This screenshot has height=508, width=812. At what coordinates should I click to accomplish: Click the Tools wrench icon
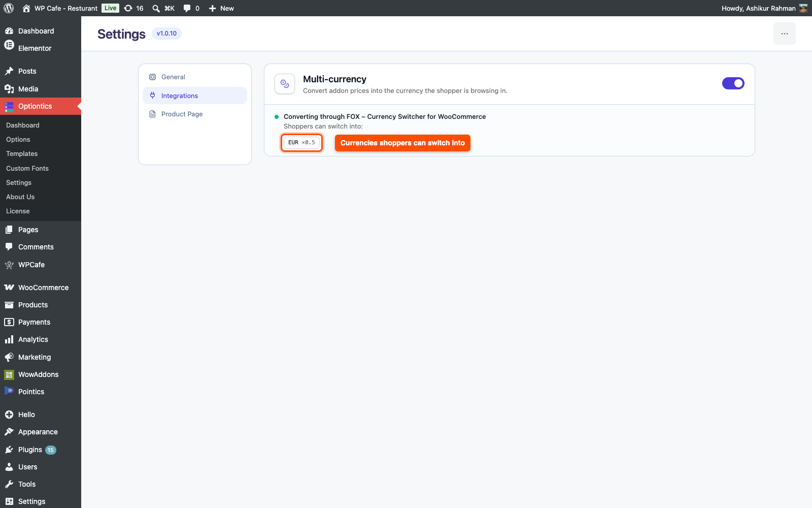[x=9, y=484]
